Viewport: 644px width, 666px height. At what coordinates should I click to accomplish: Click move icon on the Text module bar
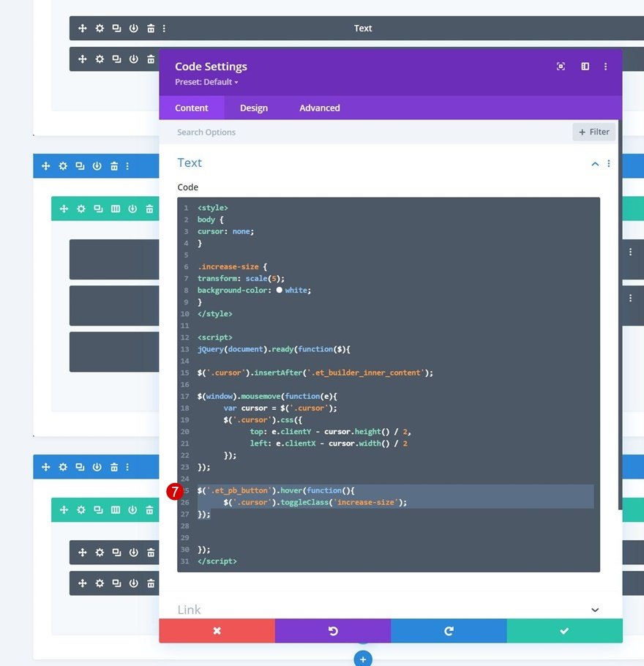83,28
